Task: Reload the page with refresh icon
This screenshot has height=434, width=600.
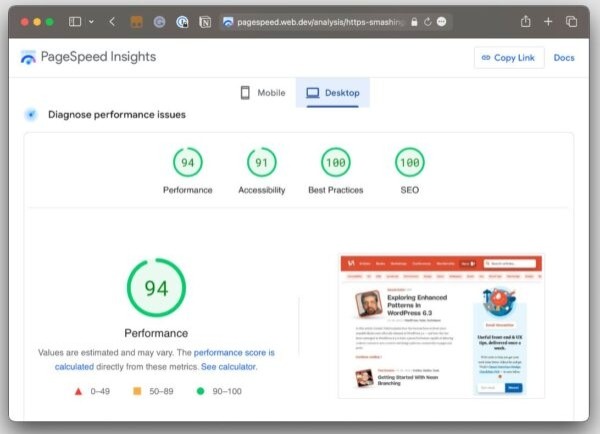Action: (x=427, y=22)
